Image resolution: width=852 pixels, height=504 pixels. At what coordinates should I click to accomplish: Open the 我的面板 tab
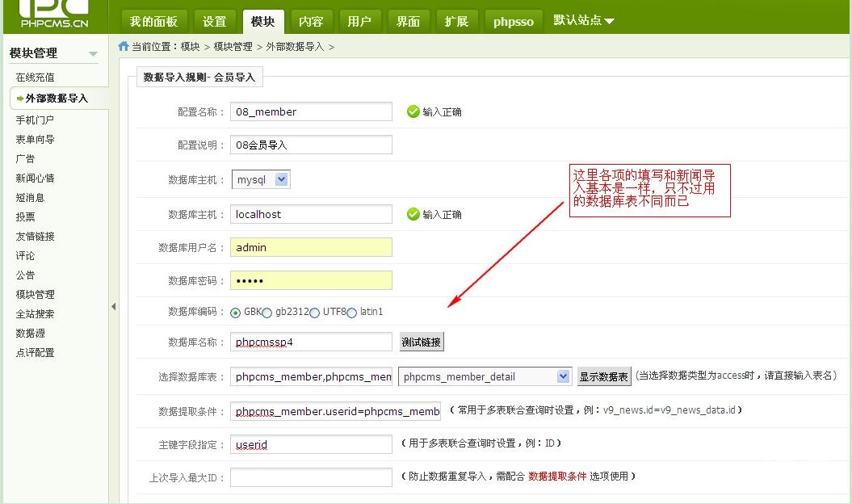click(x=153, y=22)
